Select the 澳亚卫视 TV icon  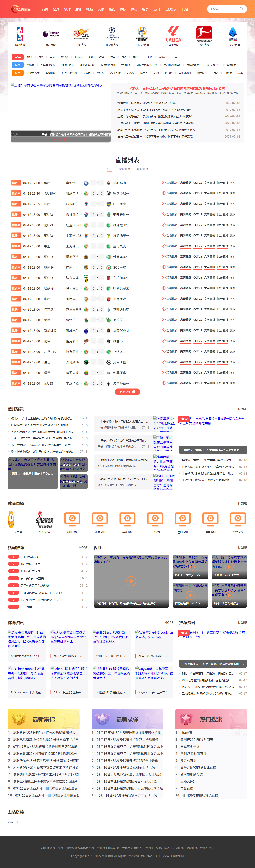click(x=72, y=519)
